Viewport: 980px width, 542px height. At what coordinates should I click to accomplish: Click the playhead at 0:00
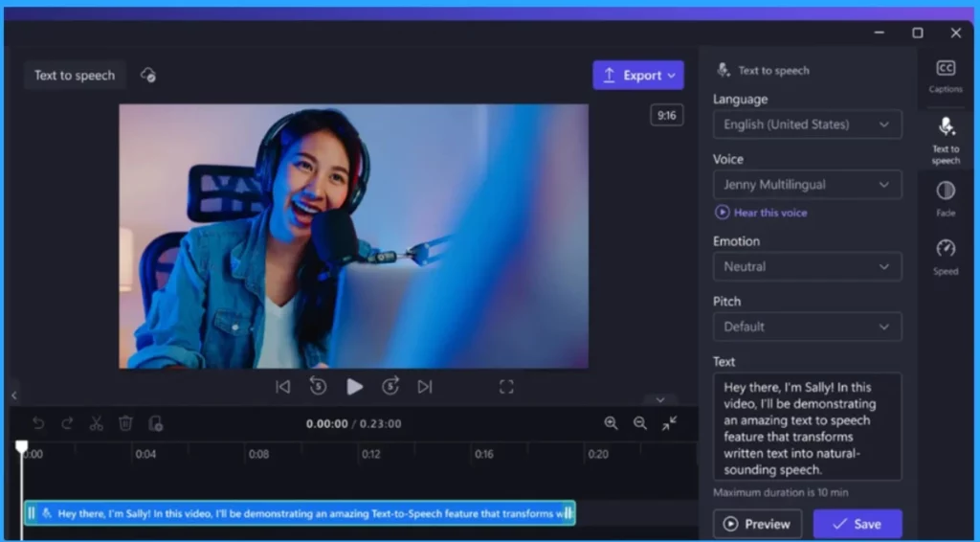tap(21, 446)
